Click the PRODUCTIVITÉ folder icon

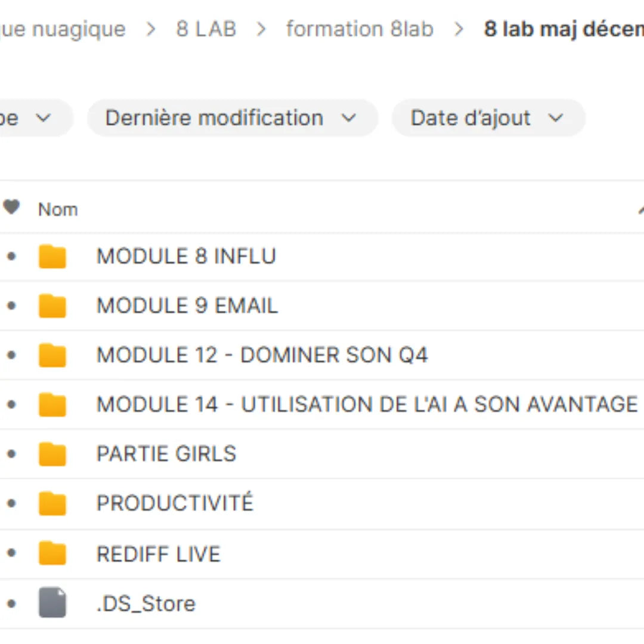(52, 504)
